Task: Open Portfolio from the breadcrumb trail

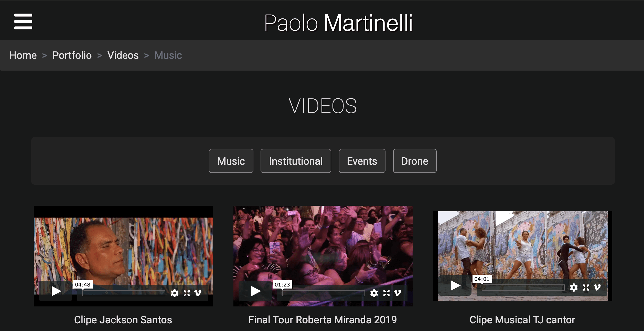Action: pos(72,55)
